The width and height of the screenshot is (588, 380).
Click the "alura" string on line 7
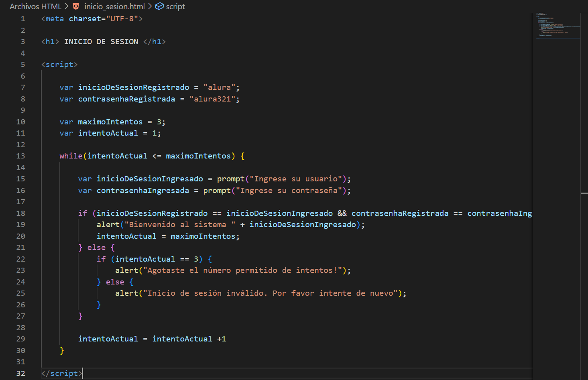pos(219,87)
